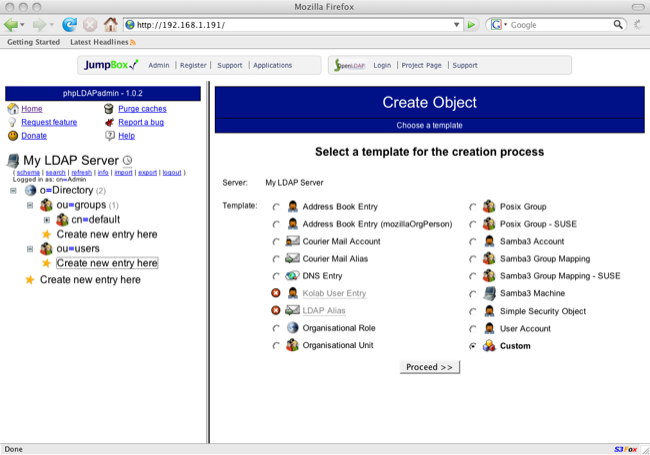
Task: Select the Courier Mail Account radio button
Action: [276, 242]
